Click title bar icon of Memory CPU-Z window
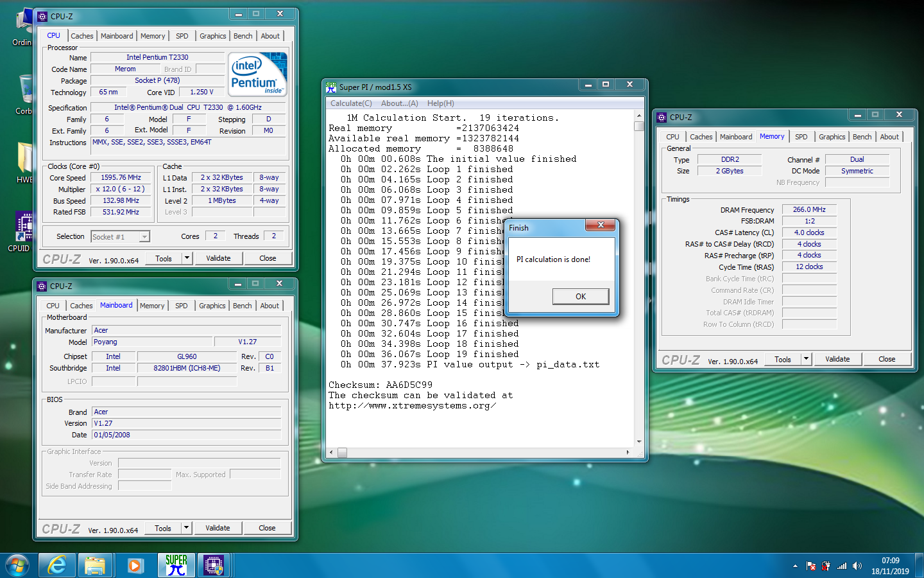The height and width of the screenshot is (578, 924). tap(662, 117)
